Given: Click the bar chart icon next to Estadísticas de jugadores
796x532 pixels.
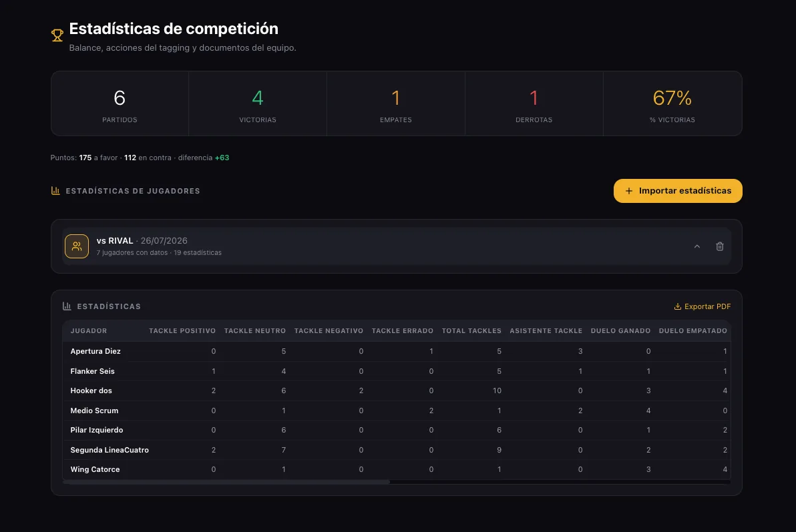Looking at the screenshot, I should (55, 190).
